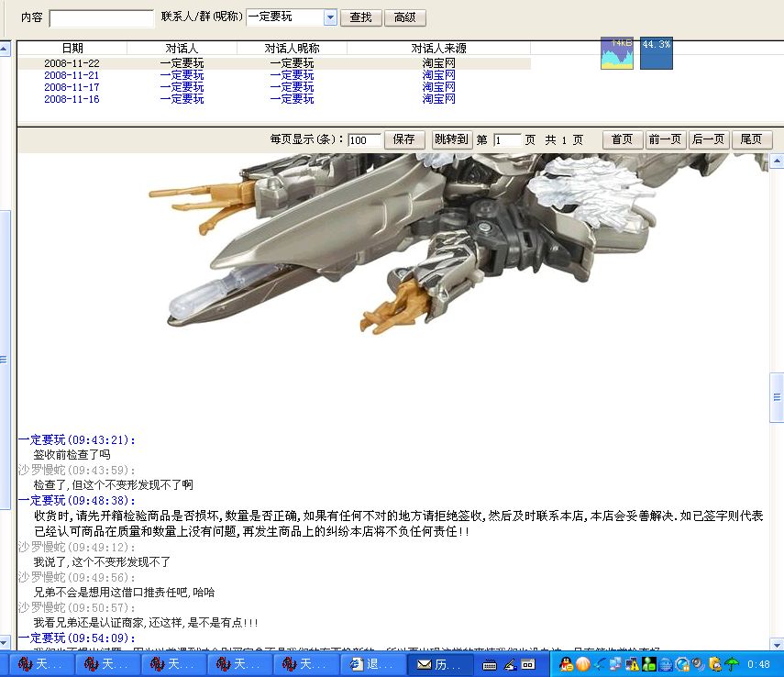Screen dimensions: 784x677
Task: Click the 对话人来源 column header
Action: (438, 48)
